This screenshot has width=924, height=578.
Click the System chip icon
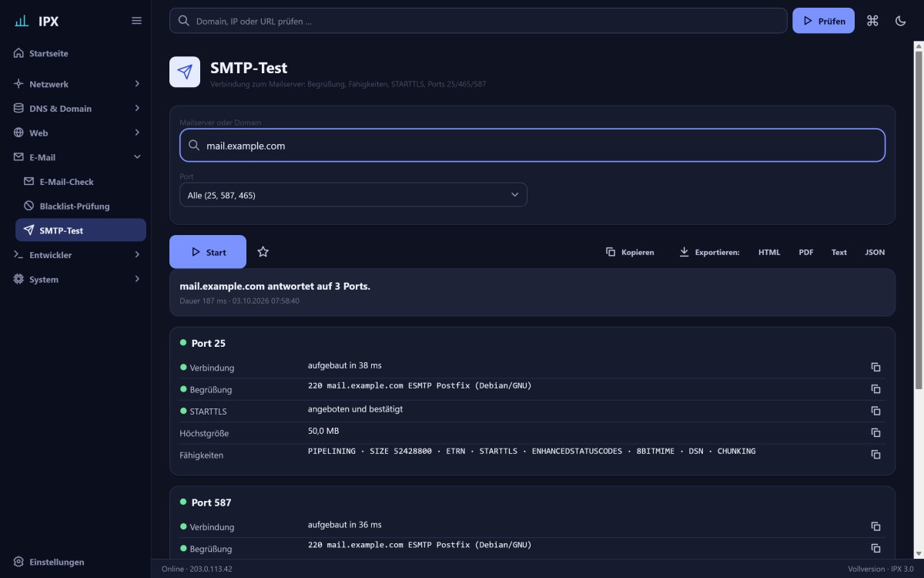tap(18, 280)
